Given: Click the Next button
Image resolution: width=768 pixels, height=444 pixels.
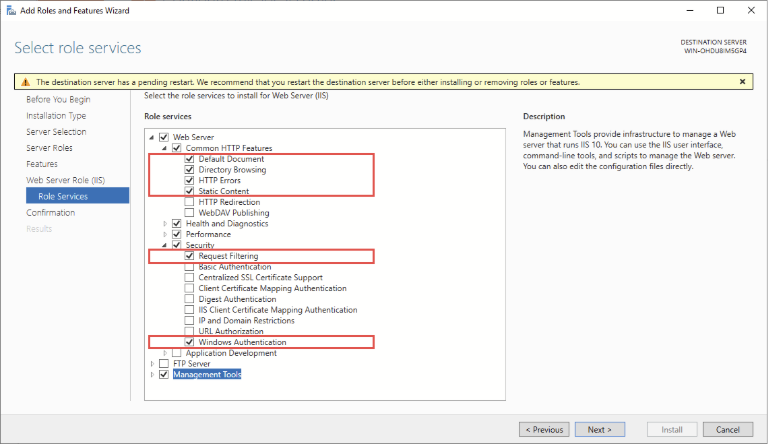Looking at the screenshot, I should (600, 429).
